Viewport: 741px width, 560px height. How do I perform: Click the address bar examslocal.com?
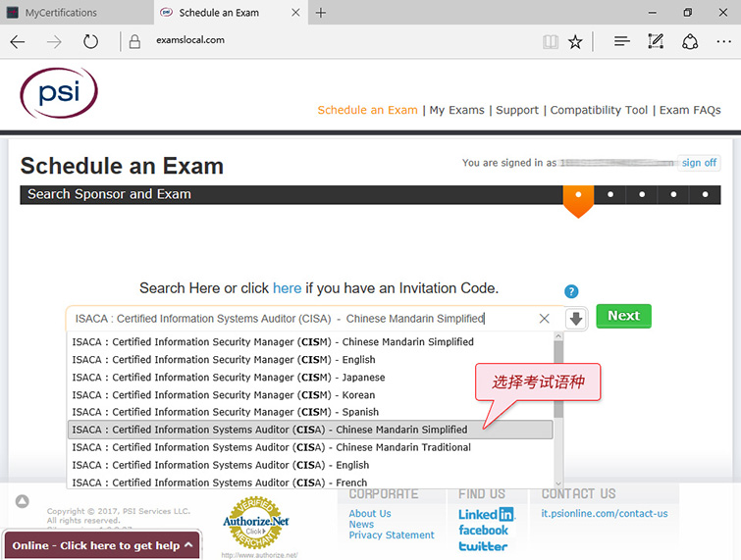pos(190,40)
